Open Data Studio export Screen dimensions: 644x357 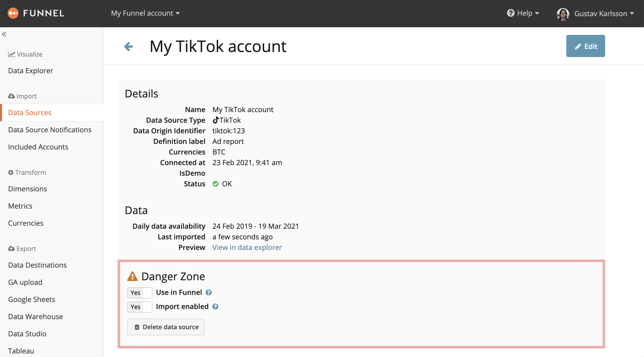click(x=27, y=334)
